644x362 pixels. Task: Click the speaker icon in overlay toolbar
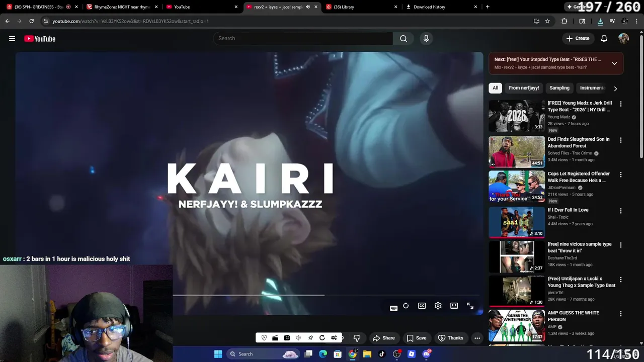pos(298,338)
